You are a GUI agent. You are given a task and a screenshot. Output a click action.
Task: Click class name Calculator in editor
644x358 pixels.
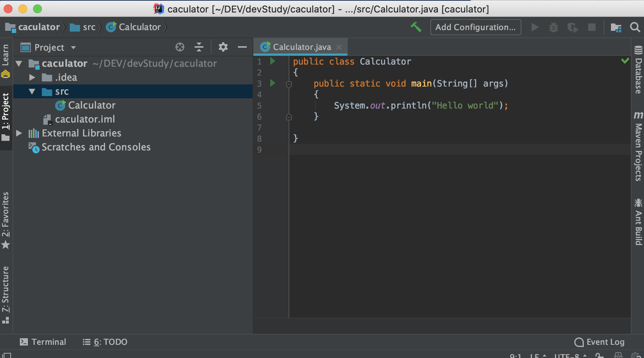click(x=385, y=62)
